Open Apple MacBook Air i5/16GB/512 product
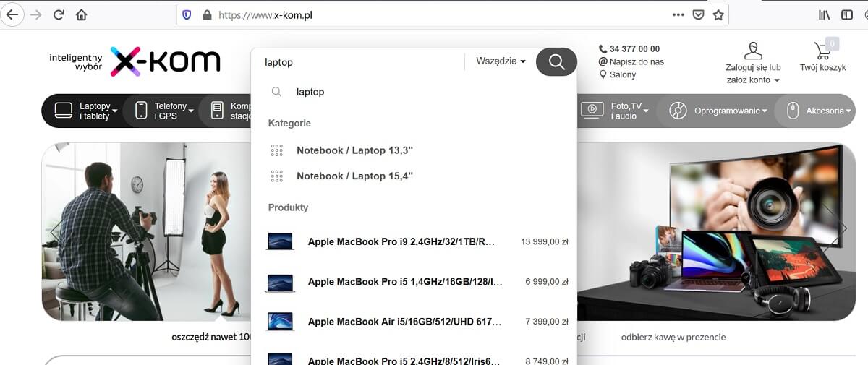This screenshot has height=365, width=868. tap(404, 321)
